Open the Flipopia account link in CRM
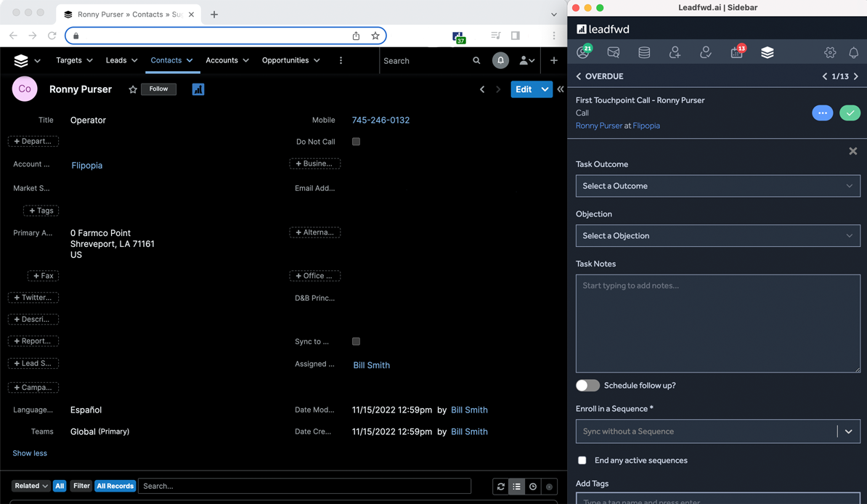The width and height of the screenshot is (867, 504). coord(87,166)
